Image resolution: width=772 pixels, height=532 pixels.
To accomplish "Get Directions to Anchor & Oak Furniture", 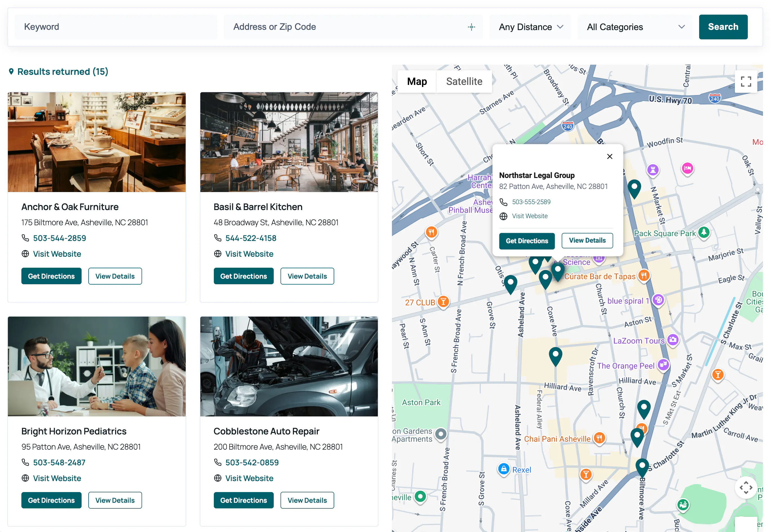I will pos(51,276).
